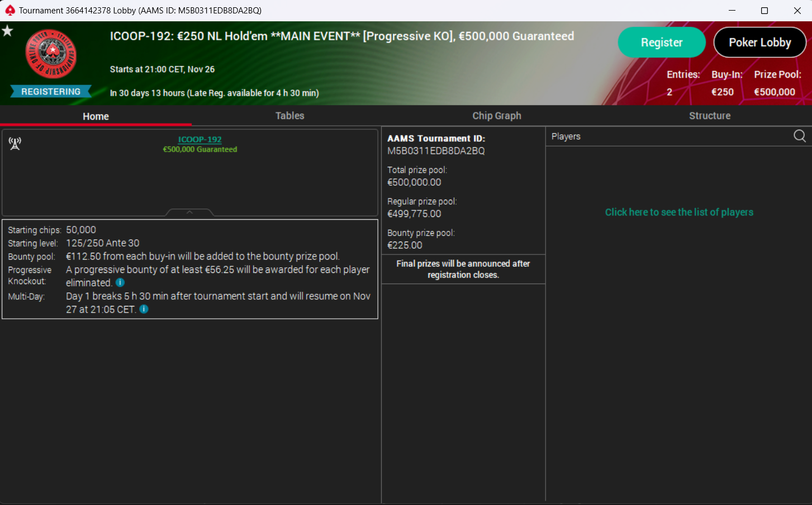The image size is (812, 505).
Task: Click the Starting level 125/250 Ante 30
Action: (103, 243)
